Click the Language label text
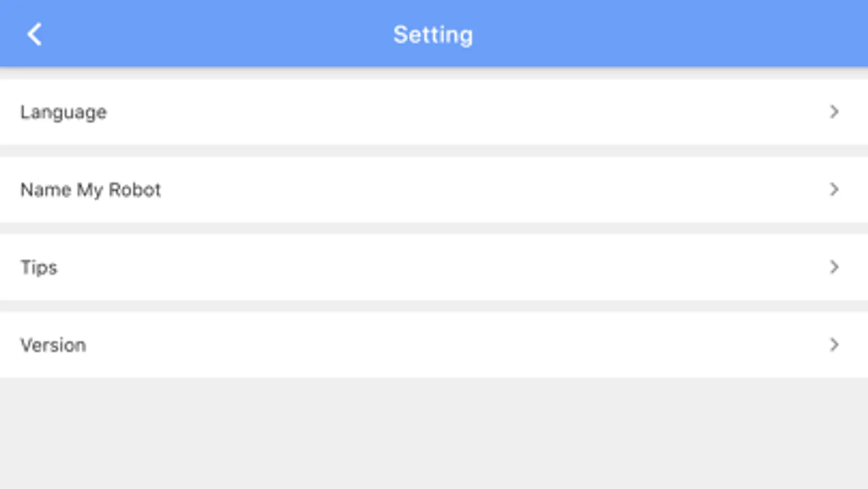The width and height of the screenshot is (868, 489). click(x=64, y=112)
